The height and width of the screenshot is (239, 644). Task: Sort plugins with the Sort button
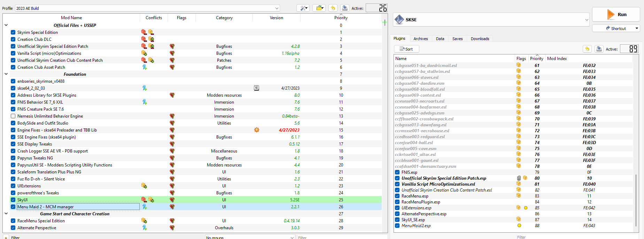point(406,49)
